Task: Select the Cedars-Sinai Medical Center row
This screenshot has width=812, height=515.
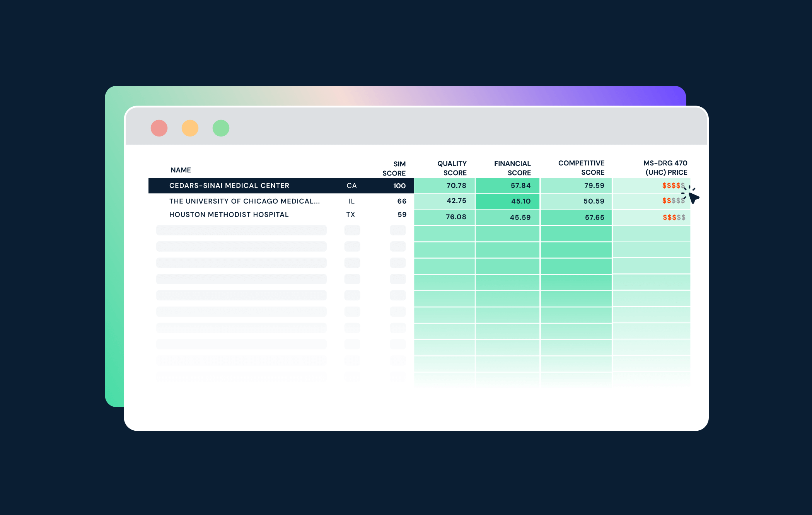Action: click(x=229, y=186)
